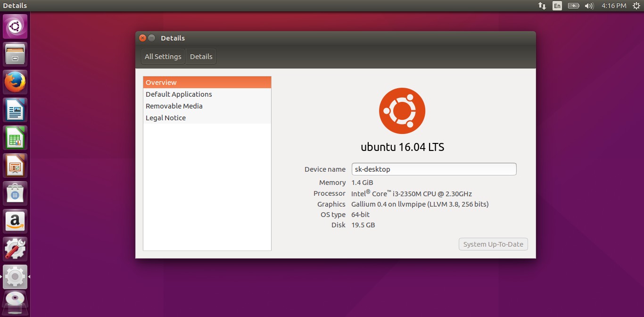Click the Intel Core i3-2350M processor value
Viewport: 644px width, 317px height.
412,193
